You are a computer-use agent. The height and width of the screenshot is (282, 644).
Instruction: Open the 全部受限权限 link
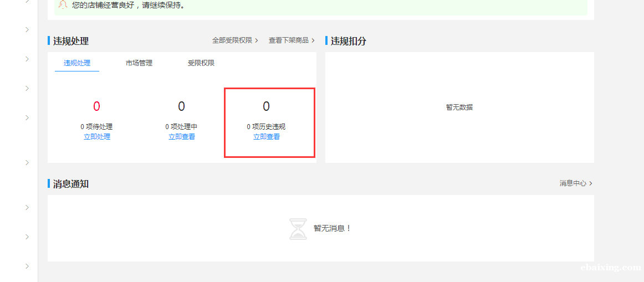[232, 40]
